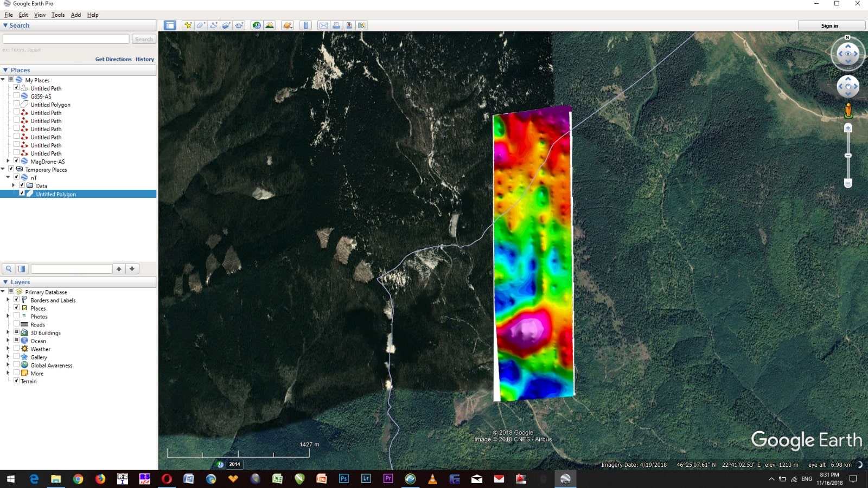The width and height of the screenshot is (868, 488).
Task: Select the Add Path tool
Action: pos(214,25)
